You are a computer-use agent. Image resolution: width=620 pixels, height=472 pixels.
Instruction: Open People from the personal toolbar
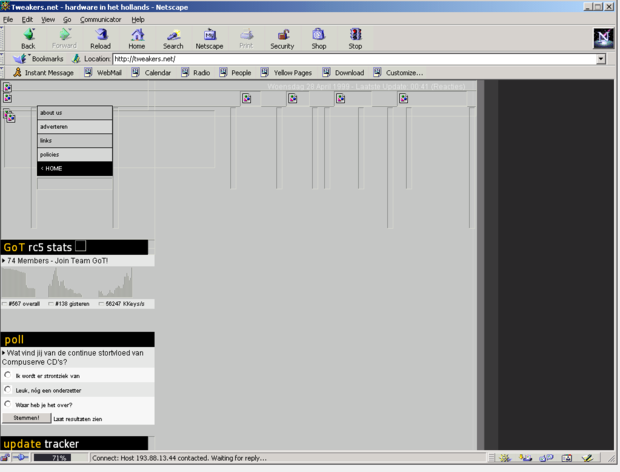(x=235, y=73)
